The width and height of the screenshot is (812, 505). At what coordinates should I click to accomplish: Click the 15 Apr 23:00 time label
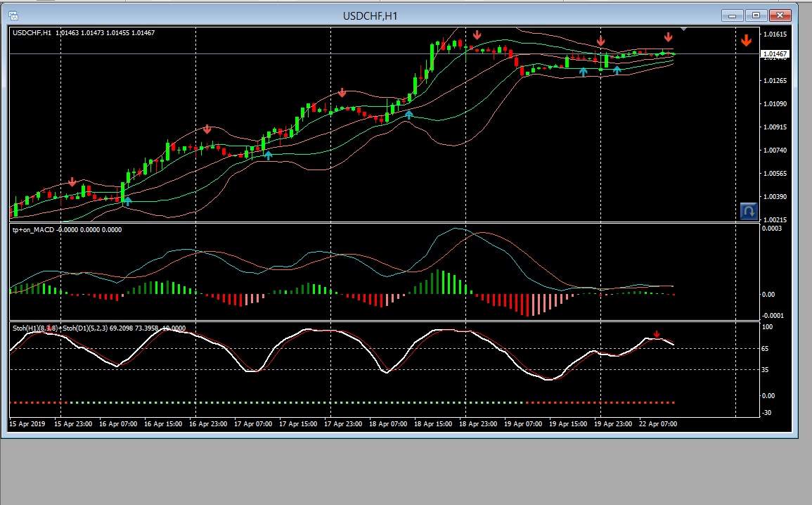[x=73, y=423]
